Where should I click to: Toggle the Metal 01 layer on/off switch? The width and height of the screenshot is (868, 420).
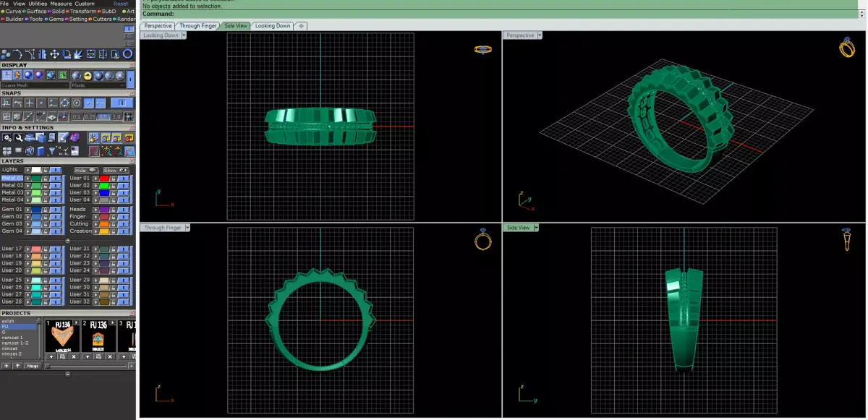(x=56, y=179)
